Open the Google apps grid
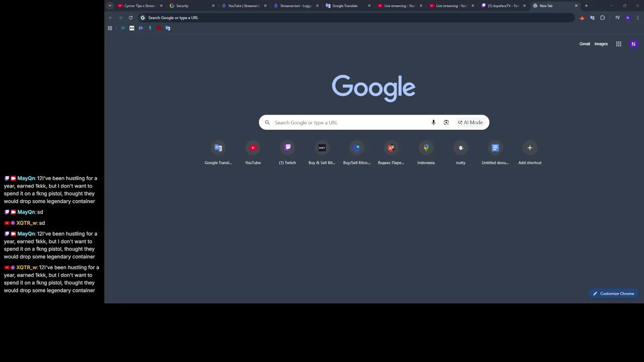 coord(618,44)
